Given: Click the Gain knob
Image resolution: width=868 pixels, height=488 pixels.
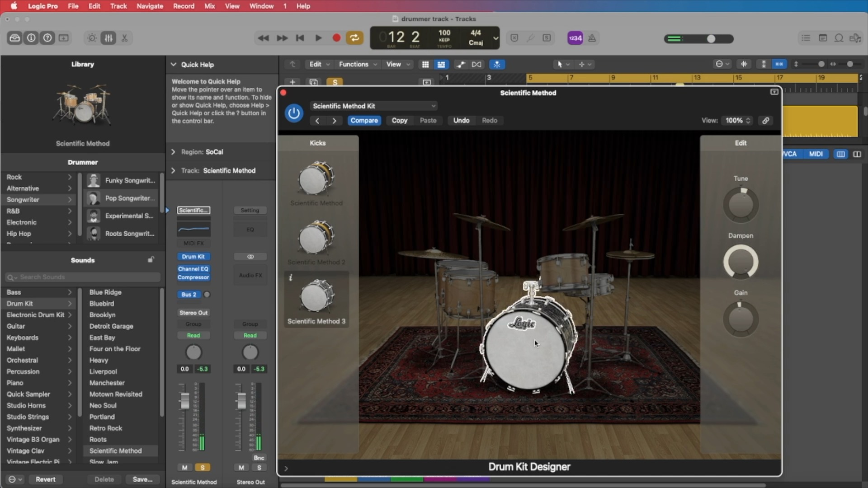Looking at the screenshot, I should (x=741, y=319).
